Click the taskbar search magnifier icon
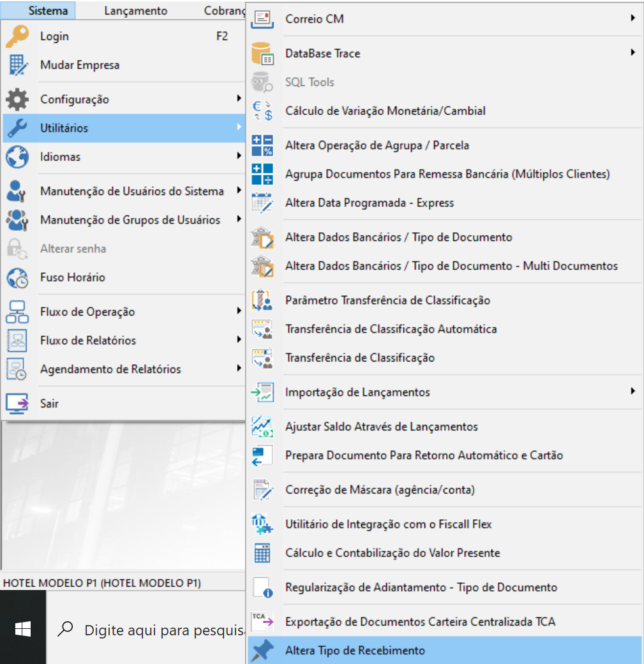 (66, 629)
